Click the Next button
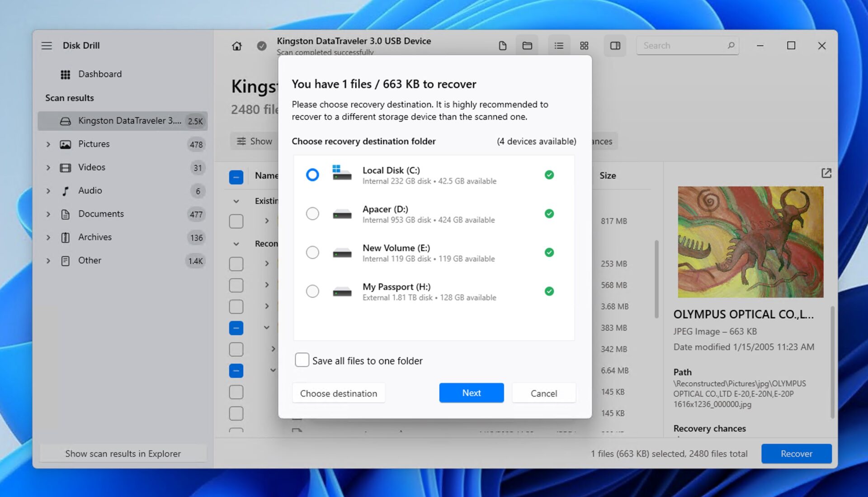The width and height of the screenshot is (868, 497). click(x=471, y=393)
